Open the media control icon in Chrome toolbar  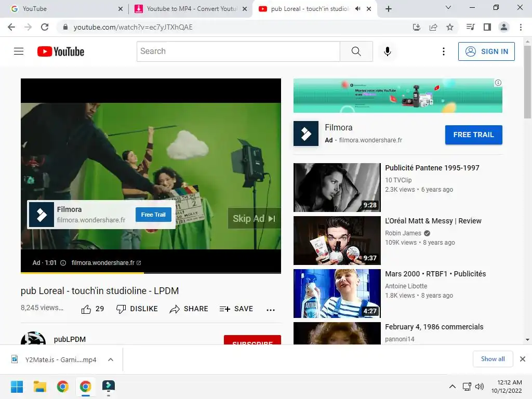coord(470,27)
